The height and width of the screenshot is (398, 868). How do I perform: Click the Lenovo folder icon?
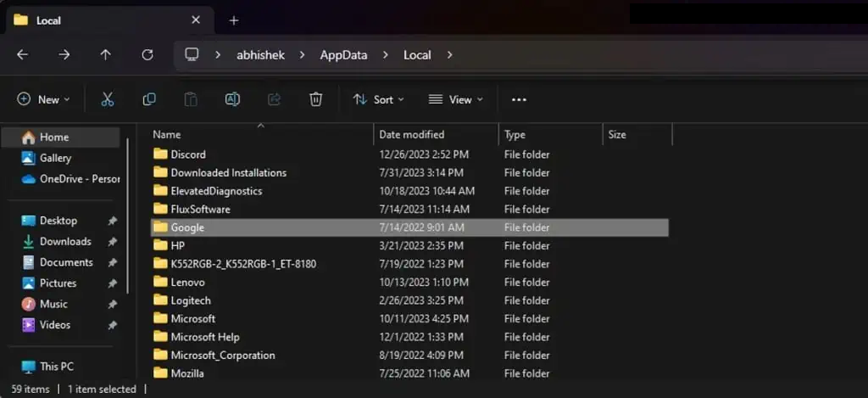[x=160, y=282]
